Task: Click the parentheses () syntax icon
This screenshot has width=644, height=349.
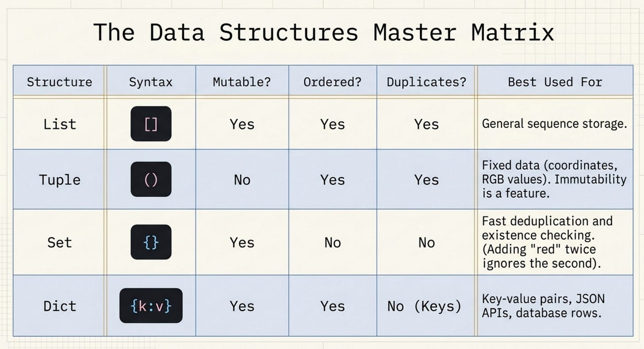Action: point(151,179)
